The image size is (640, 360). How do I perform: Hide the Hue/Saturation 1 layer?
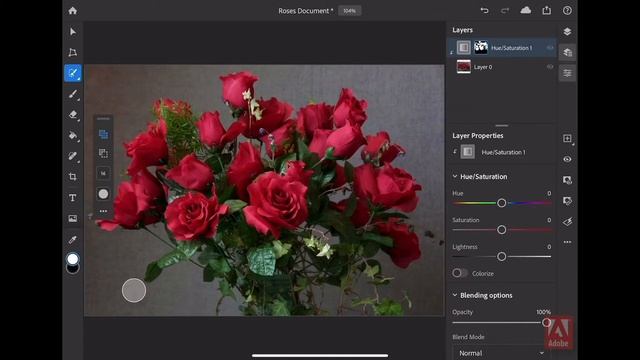pos(550,48)
